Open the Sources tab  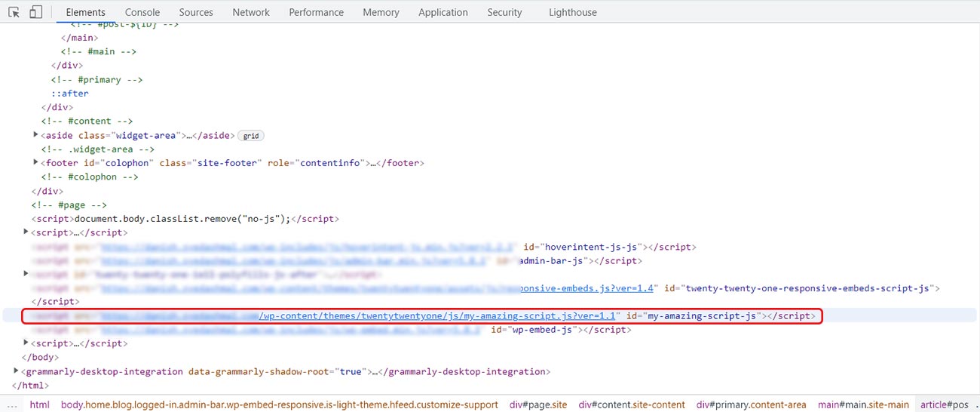[196, 12]
